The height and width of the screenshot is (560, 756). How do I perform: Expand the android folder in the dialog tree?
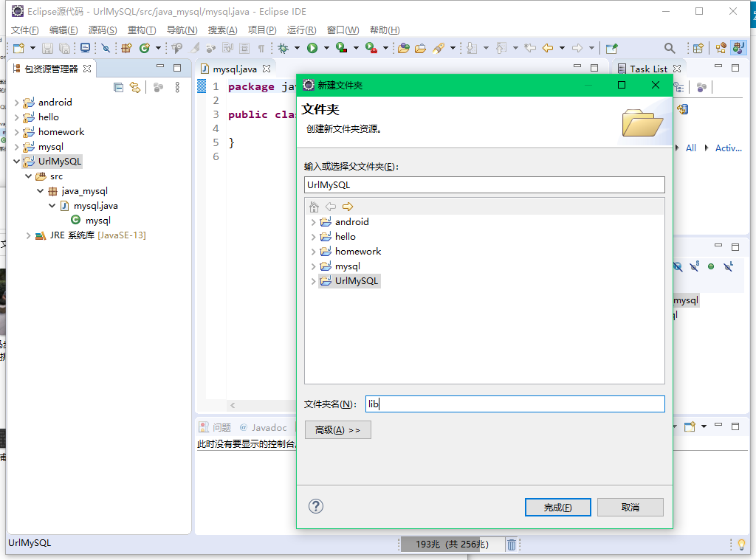[314, 221]
